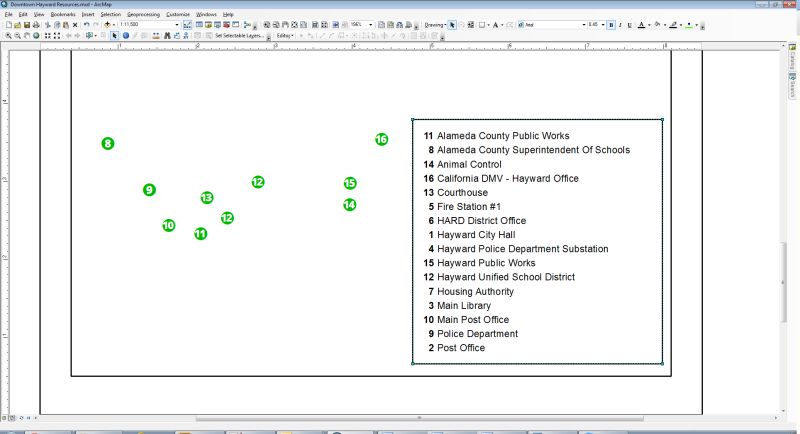Screen dimensions: 800x434
Task: Select the Measure tool
Action: (156, 36)
